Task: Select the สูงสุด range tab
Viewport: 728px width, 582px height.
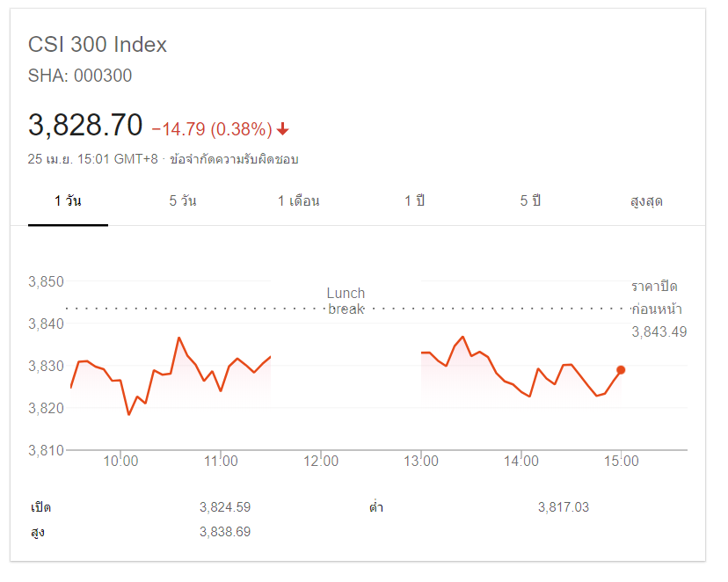Action: pyautogui.click(x=646, y=201)
